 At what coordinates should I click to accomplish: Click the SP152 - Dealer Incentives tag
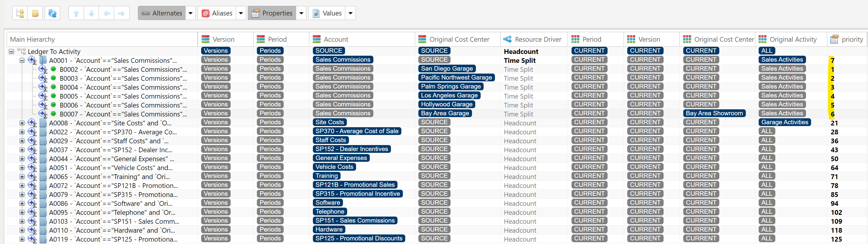351,149
